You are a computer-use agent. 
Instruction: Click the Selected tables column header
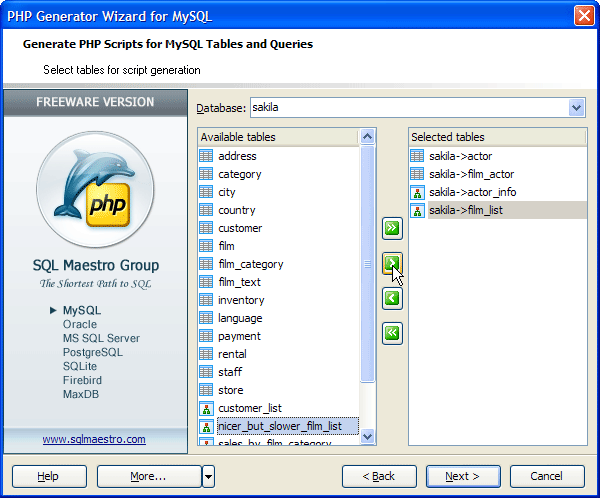[x=497, y=137]
